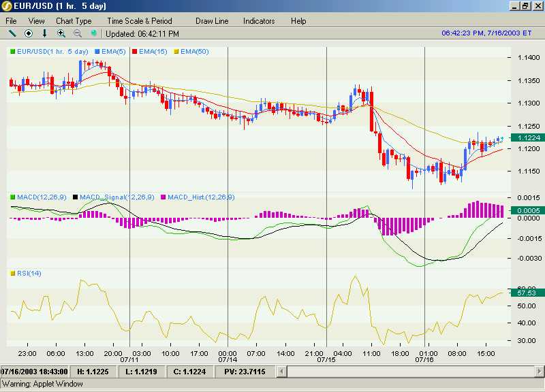Restore the EUR/USD chart window

[x=525, y=6]
